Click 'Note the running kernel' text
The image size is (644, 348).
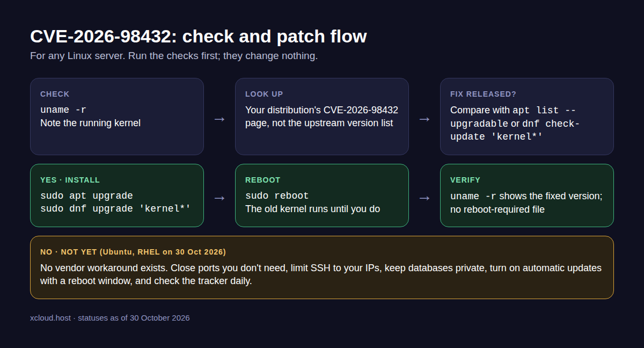click(x=90, y=123)
